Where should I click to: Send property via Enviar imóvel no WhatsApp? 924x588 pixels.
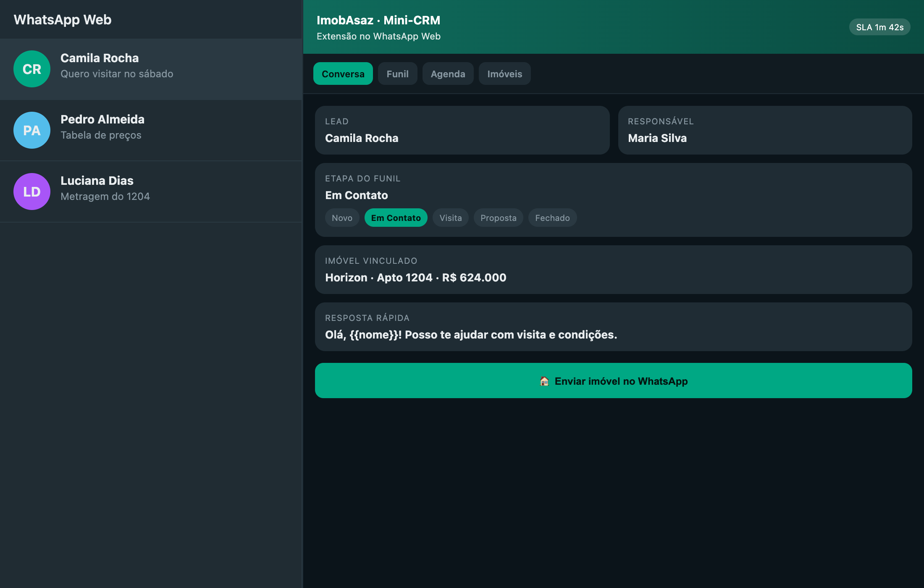(x=613, y=381)
